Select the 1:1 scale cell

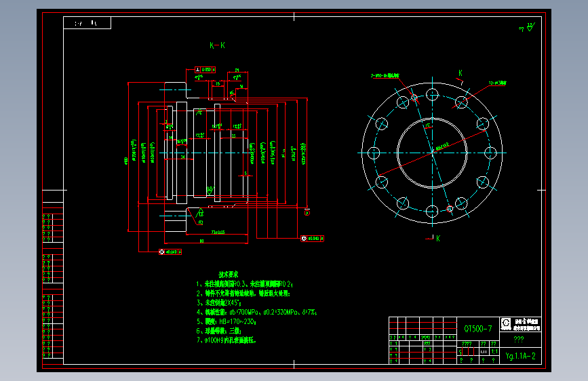pyautogui.click(x=494, y=352)
